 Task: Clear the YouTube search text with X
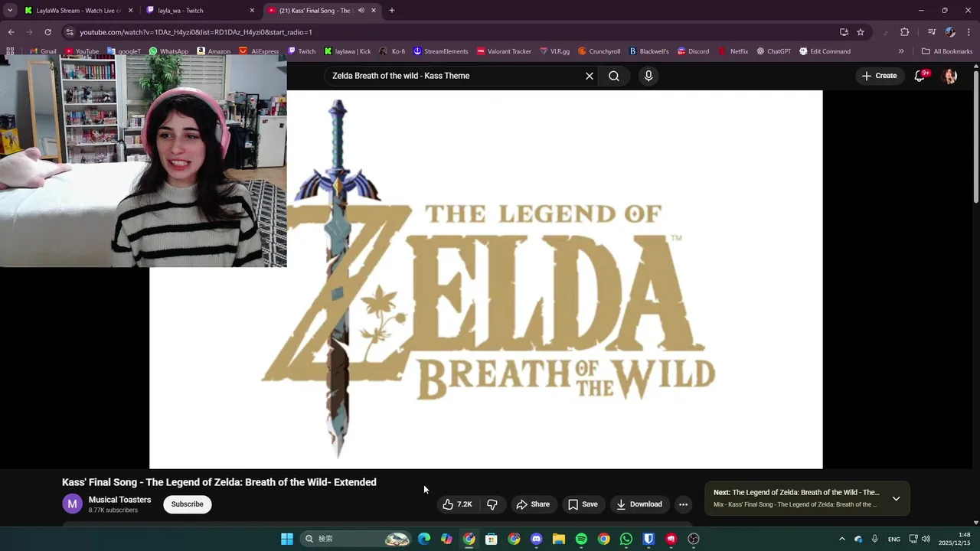590,76
